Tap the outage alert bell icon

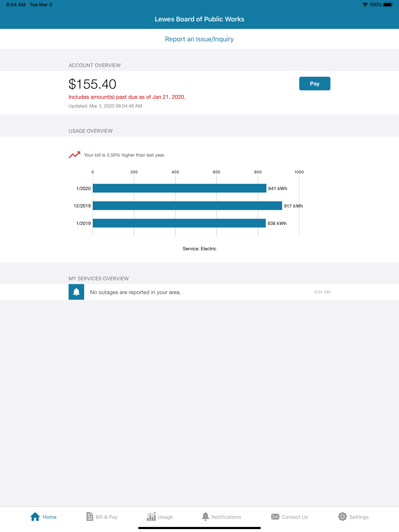(x=76, y=292)
